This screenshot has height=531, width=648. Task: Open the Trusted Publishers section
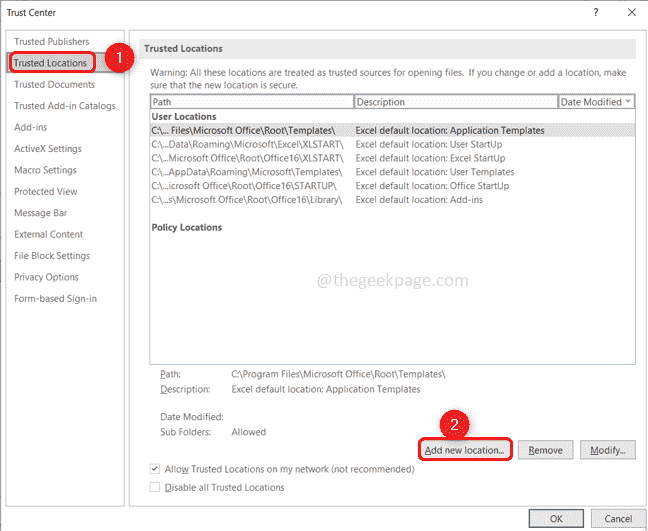(51, 41)
